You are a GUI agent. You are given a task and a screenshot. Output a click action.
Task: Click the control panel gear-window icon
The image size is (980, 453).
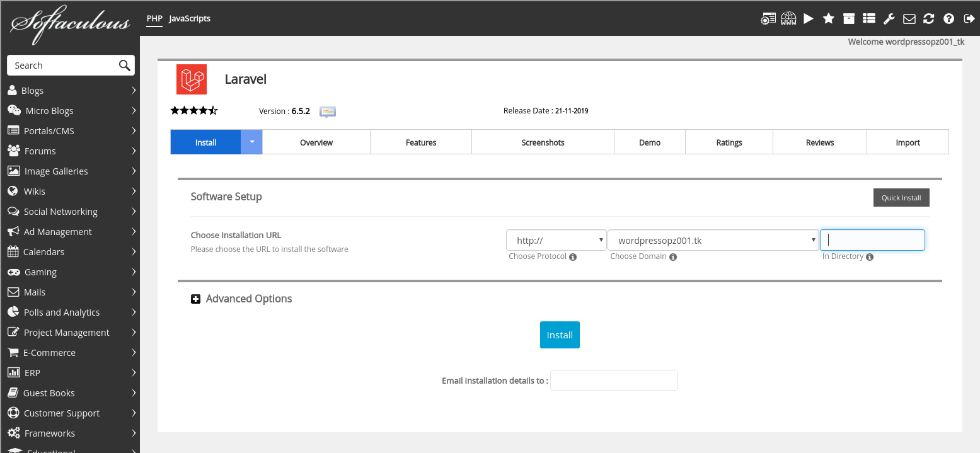coord(768,19)
